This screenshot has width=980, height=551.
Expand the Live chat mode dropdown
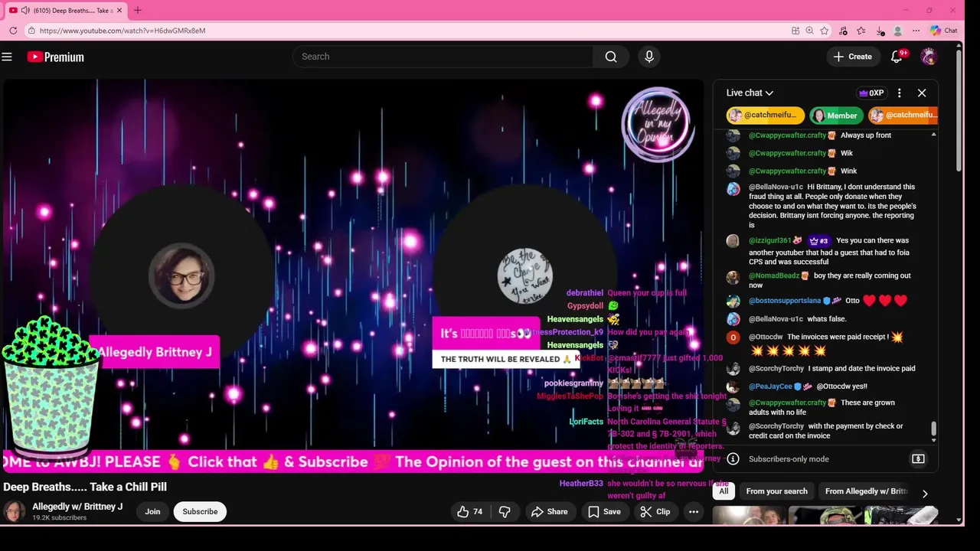point(750,93)
